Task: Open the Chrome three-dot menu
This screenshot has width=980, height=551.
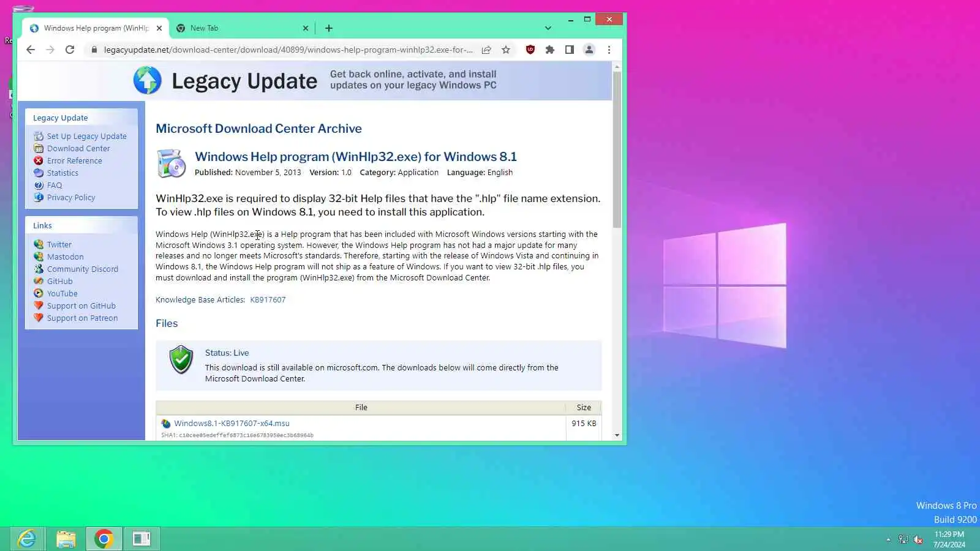Action: point(609,50)
